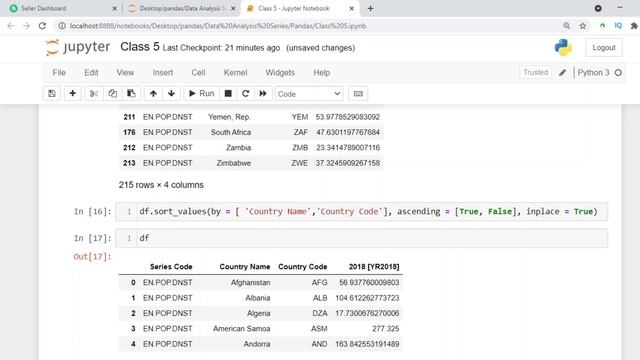Open the Edit menu

(x=91, y=73)
